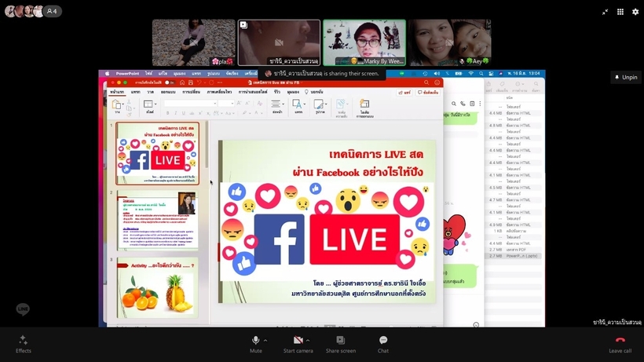This screenshot has width=644, height=362.
Task: Expand the Shapes dropdown arrow
Action: (326, 104)
